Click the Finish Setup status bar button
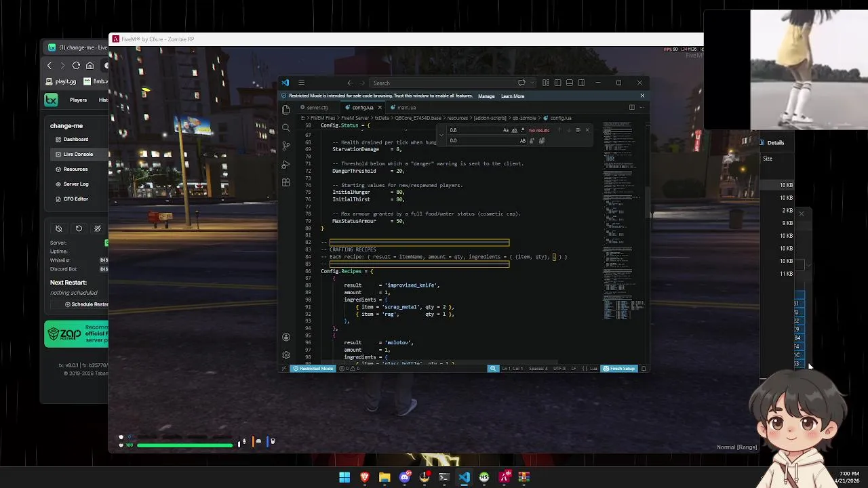Viewport: 868px width, 488px height. pyautogui.click(x=619, y=369)
